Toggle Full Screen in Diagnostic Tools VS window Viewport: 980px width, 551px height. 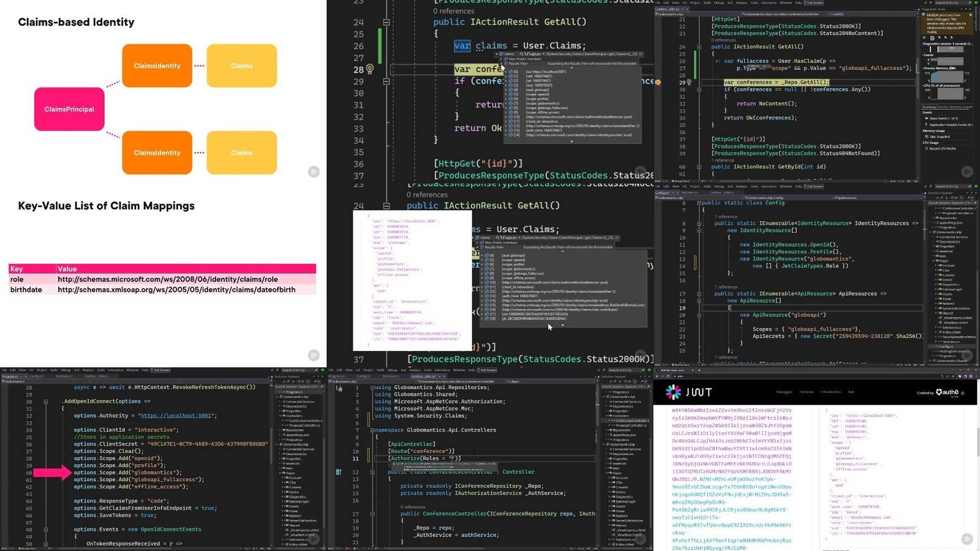coord(815,2)
